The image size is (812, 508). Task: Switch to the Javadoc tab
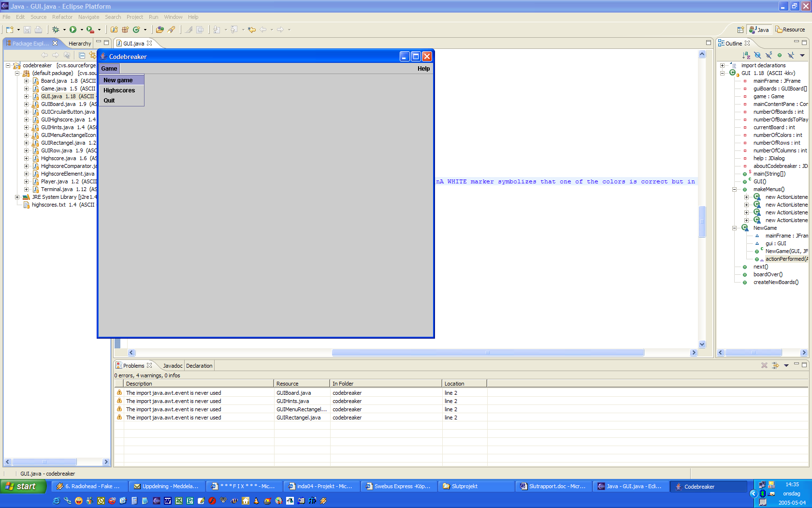click(x=173, y=366)
